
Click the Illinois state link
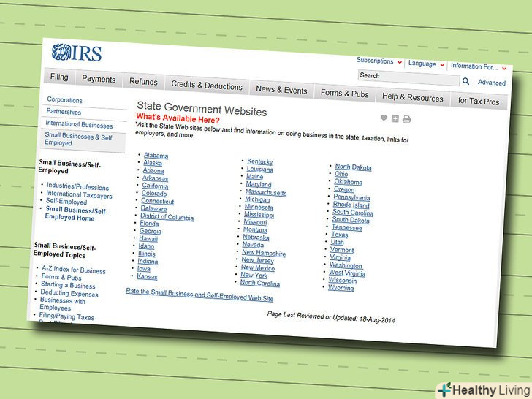pyautogui.click(x=147, y=254)
